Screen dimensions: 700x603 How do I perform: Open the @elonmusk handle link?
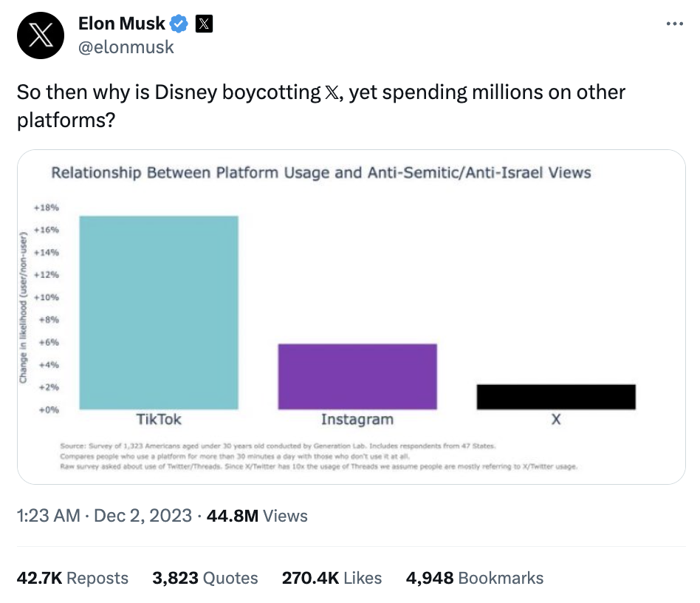point(126,47)
